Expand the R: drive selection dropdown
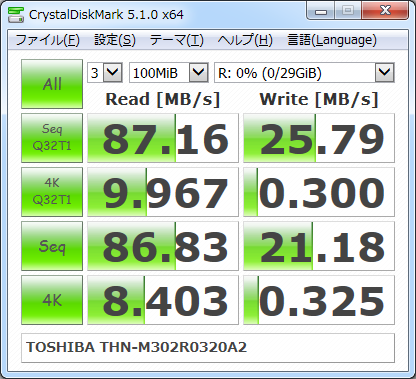Viewport: 416px width, 379px height. (385, 72)
